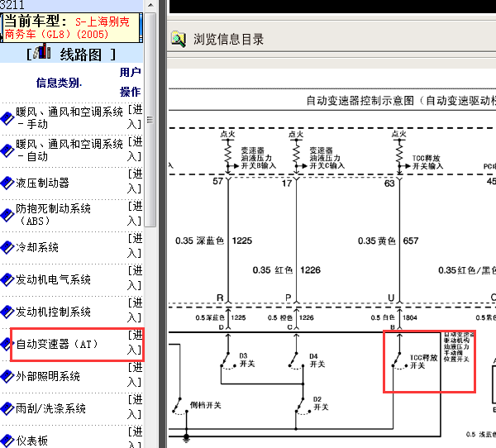496x448 pixels.
Task: Click book icon beside 液压制动器
Action: pos(7,183)
